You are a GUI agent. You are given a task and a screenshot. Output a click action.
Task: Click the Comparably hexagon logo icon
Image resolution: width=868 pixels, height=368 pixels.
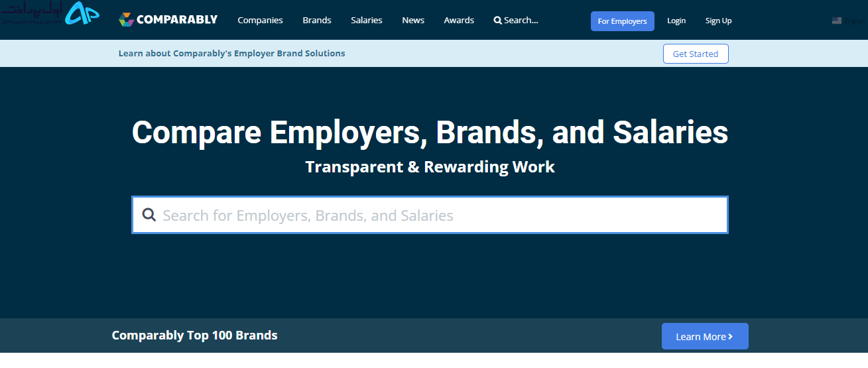pos(126,20)
